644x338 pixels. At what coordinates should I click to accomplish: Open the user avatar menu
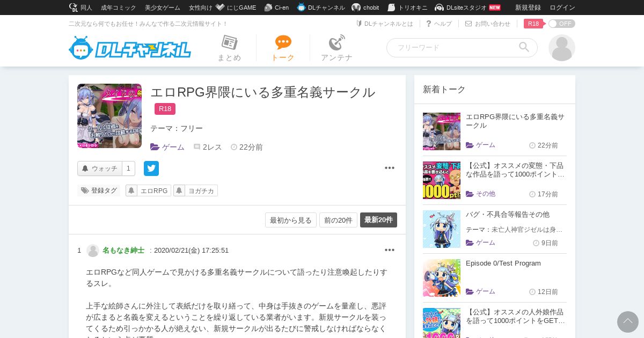[562, 48]
